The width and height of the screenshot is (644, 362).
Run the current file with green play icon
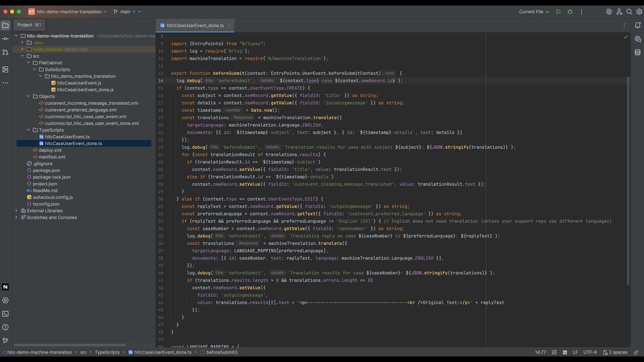pos(558,12)
